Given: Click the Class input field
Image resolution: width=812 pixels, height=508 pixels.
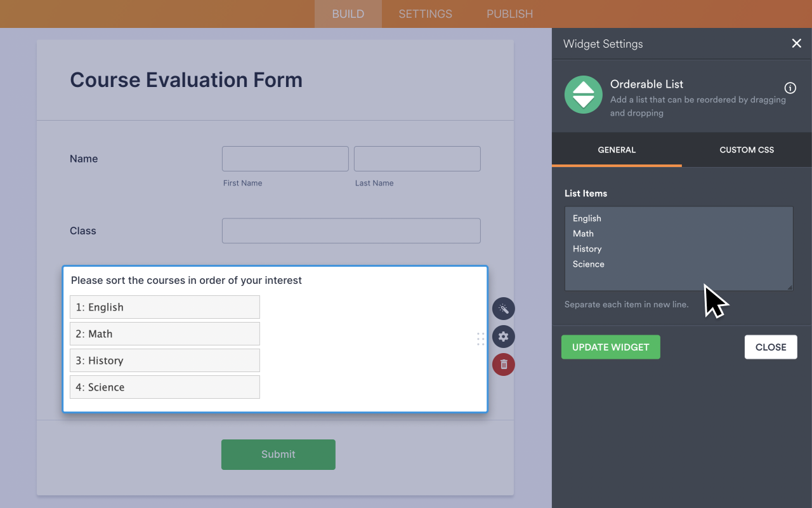Looking at the screenshot, I should click(351, 231).
